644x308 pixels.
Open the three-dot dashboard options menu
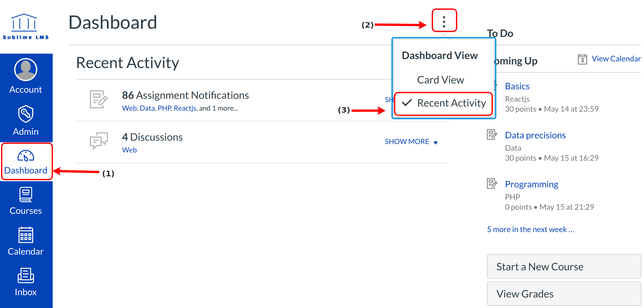tap(444, 22)
